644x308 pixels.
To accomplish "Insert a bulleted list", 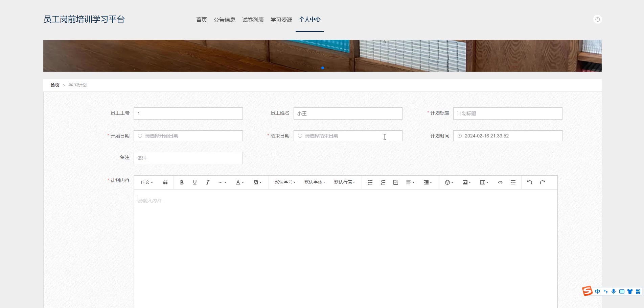I will [x=370, y=182].
